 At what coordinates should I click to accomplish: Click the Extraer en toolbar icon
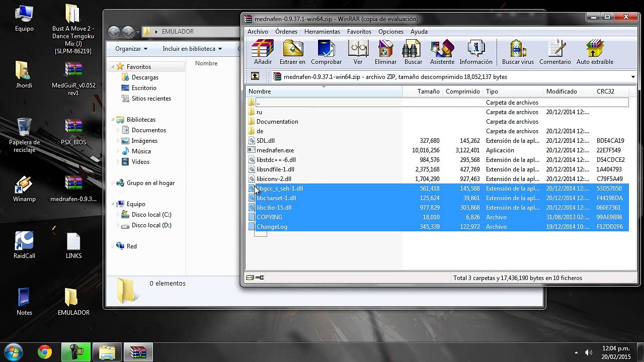292,52
